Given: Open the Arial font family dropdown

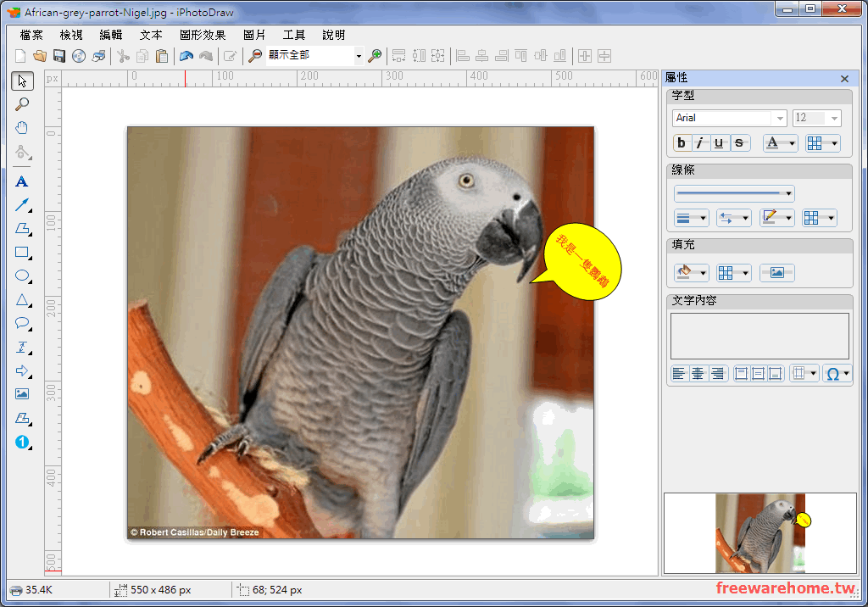Looking at the screenshot, I should coord(780,118).
